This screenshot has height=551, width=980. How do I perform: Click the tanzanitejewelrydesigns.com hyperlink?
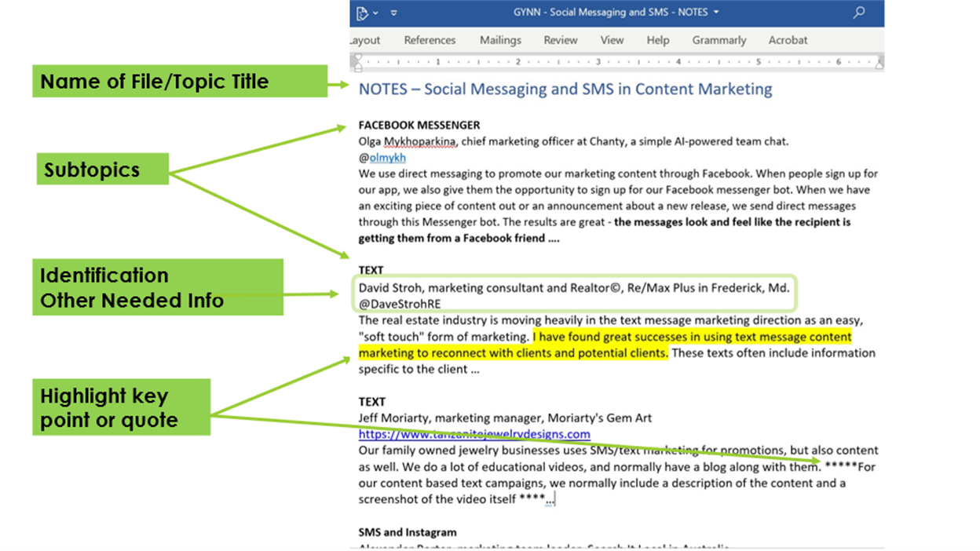[474, 434]
